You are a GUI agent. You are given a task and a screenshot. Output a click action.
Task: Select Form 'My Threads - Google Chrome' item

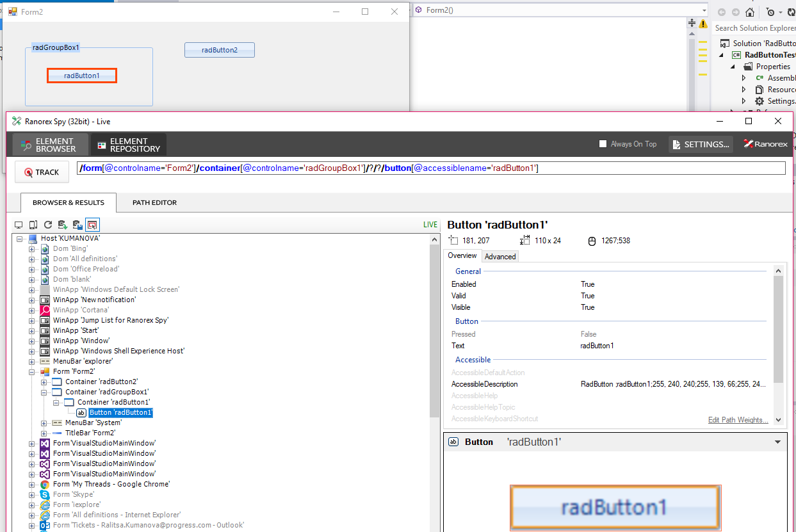click(x=111, y=484)
